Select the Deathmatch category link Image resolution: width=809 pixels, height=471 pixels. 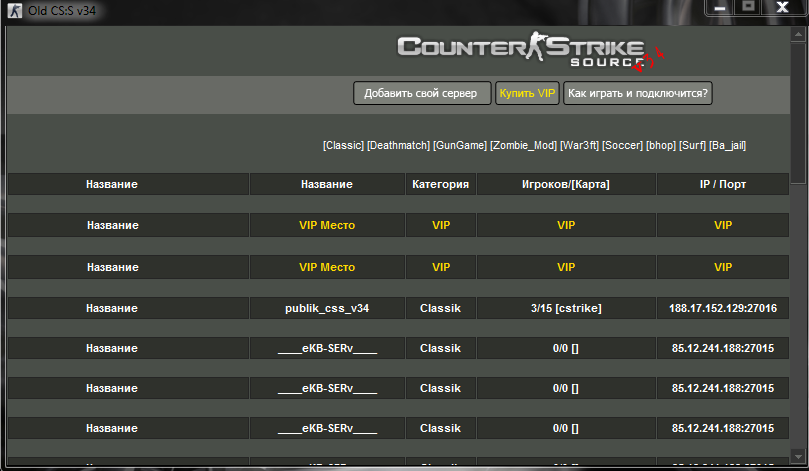[x=398, y=145]
